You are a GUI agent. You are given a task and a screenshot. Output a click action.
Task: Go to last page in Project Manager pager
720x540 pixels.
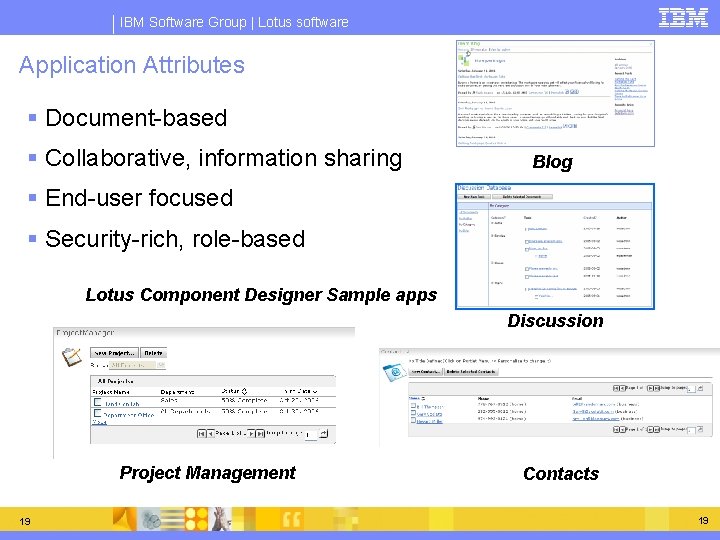point(260,433)
